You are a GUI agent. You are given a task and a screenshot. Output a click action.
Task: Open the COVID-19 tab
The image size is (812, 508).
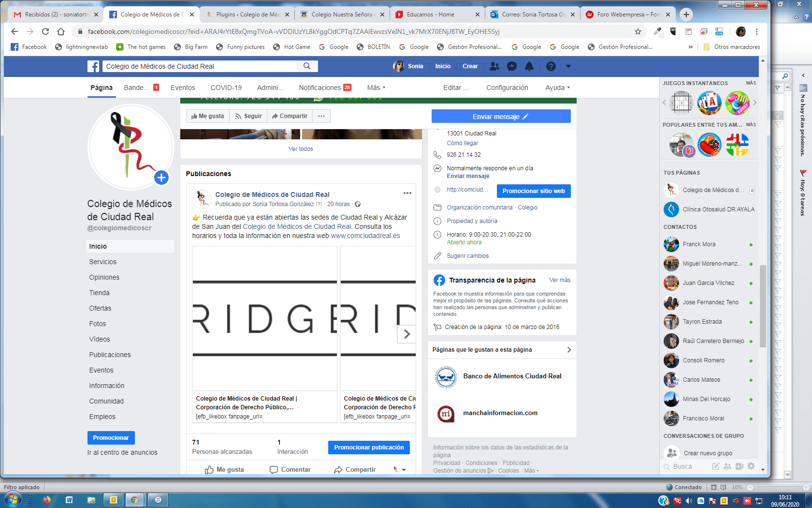click(x=226, y=88)
